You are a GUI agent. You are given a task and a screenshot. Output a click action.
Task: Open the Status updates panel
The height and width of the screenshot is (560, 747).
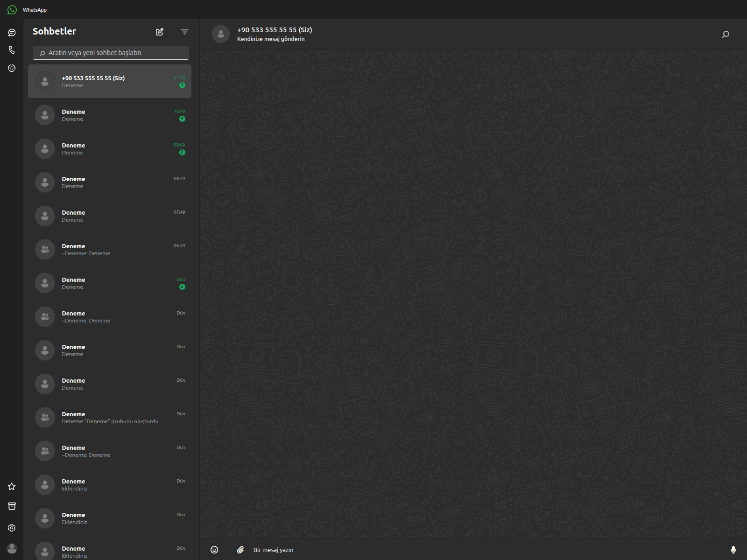click(11, 68)
